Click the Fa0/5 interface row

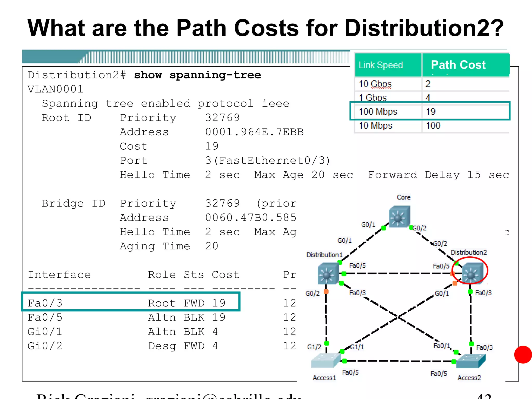coord(162,317)
